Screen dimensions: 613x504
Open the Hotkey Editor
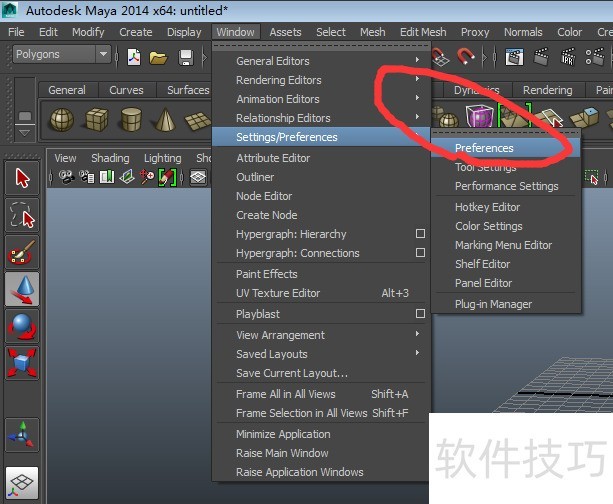(x=487, y=207)
